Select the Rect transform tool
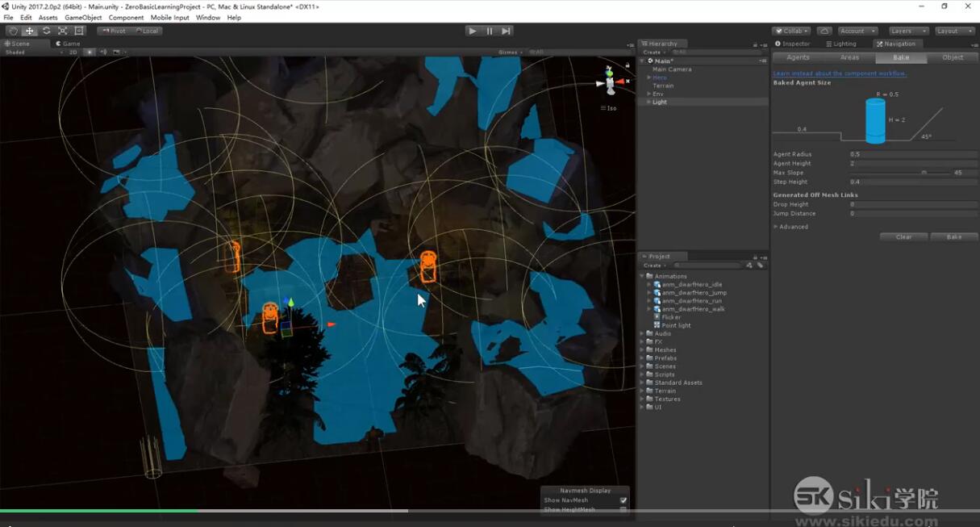 click(79, 30)
